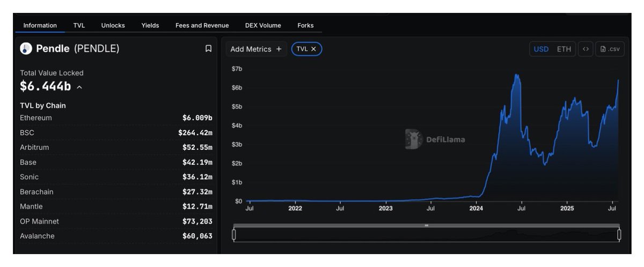Switch to the Unlocks tab
This screenshot has height=267, width=644.
(113, 25)
